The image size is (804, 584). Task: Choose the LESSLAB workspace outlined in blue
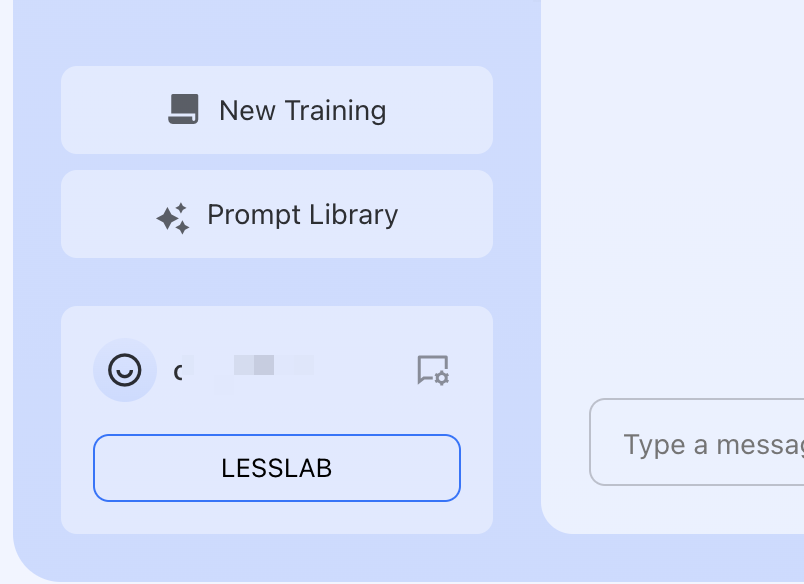277,467
